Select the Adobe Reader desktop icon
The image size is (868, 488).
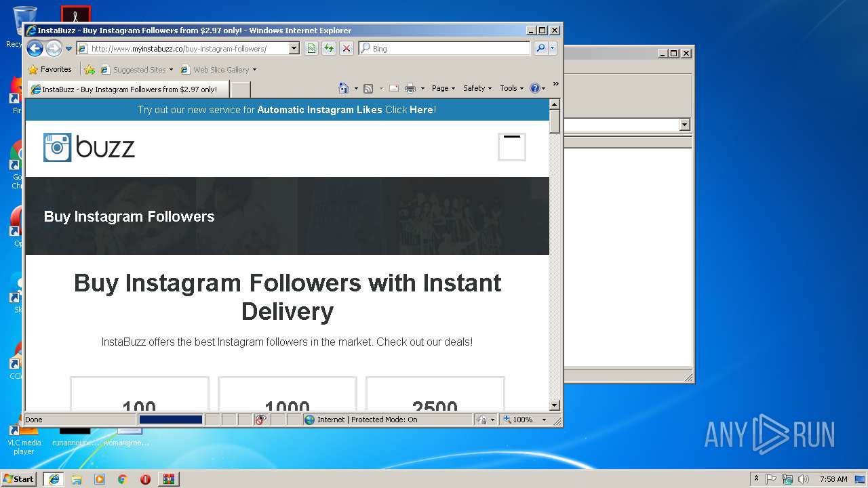[75, 14]
